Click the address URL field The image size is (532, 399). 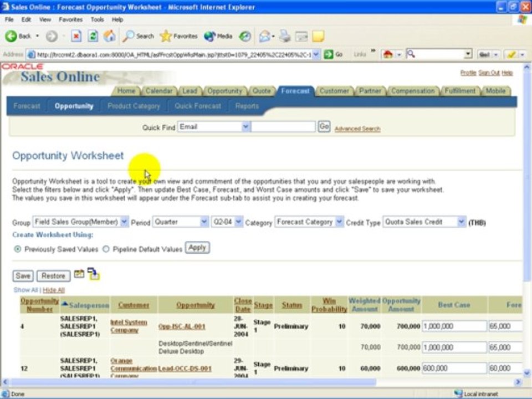[173, 54]
